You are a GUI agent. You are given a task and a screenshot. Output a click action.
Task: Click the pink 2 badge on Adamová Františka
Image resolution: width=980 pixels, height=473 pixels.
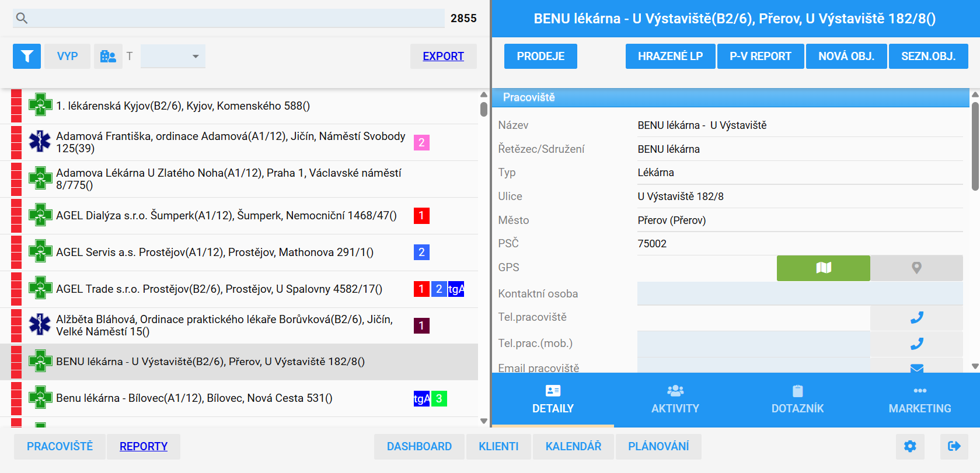point(421,142)
